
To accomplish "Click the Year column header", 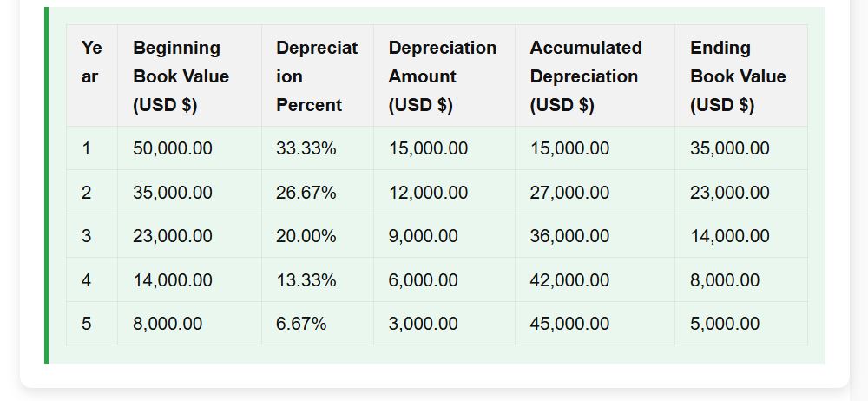I will point(92,76).
